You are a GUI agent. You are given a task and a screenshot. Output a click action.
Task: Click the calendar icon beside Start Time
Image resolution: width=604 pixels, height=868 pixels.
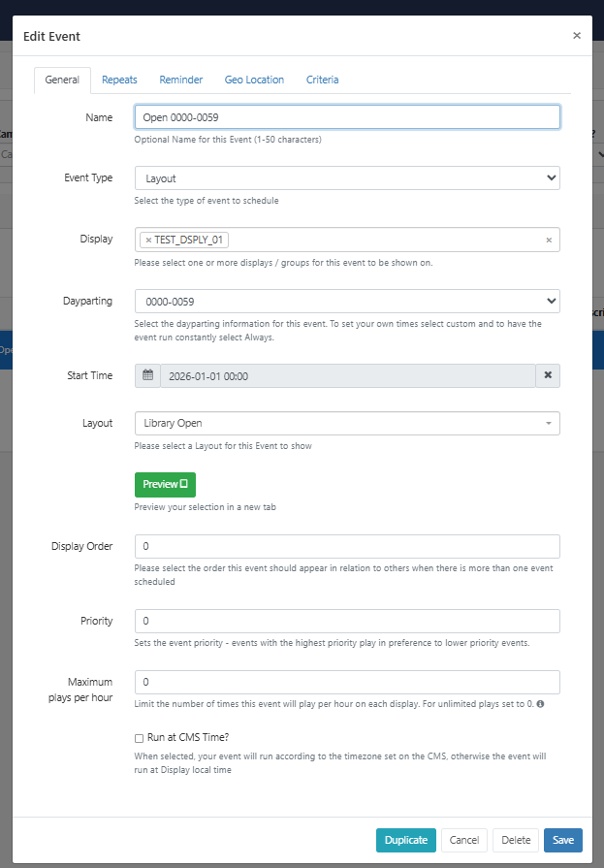point(147,375)
